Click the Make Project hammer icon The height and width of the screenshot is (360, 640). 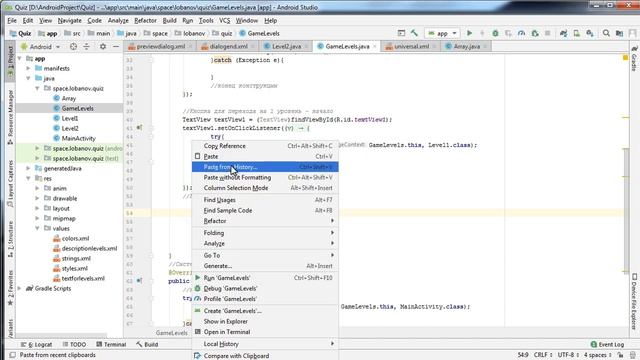pos(414,33)
